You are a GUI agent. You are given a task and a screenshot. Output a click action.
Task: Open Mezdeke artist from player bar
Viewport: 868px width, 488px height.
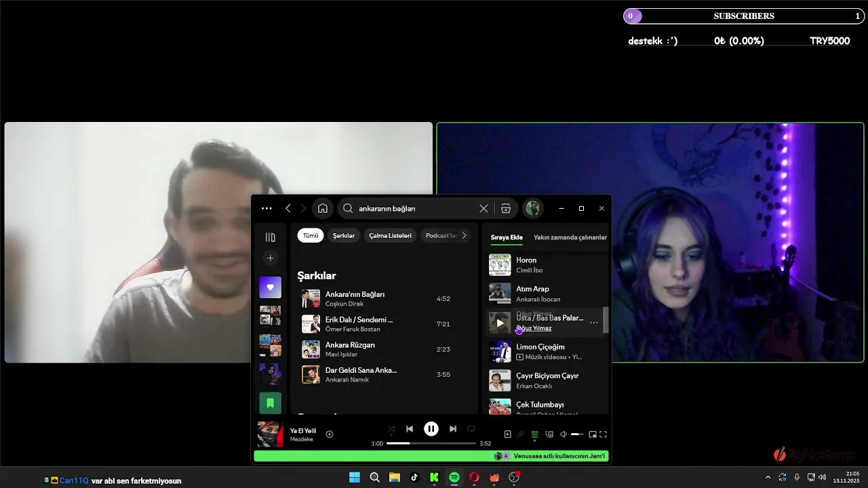coord(302,439)
